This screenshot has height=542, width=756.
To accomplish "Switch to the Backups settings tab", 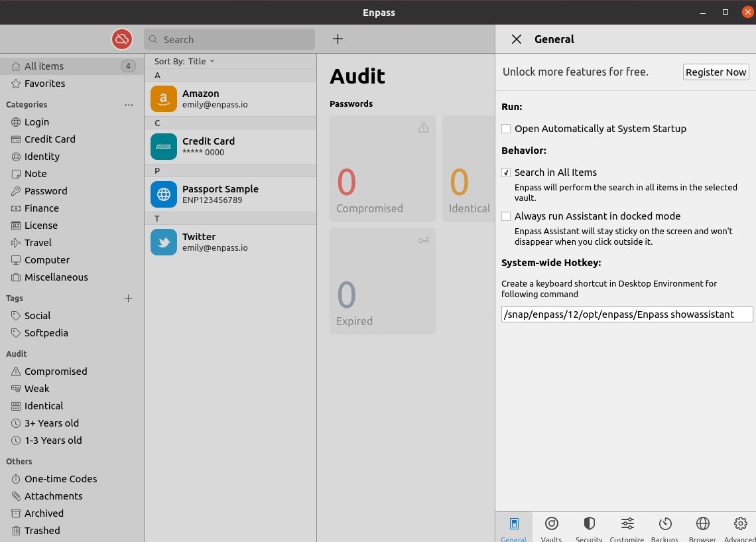I will pos(665,528).
